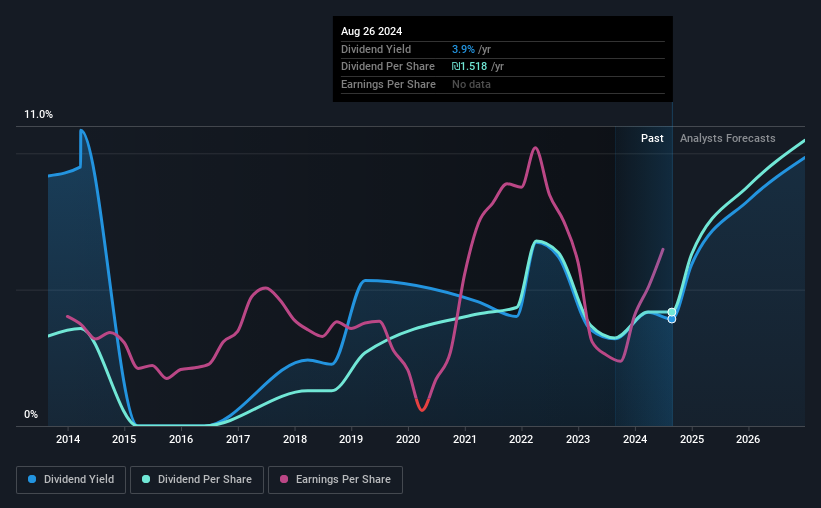Click the 2019 x-axis label

(x=351, y=439)
